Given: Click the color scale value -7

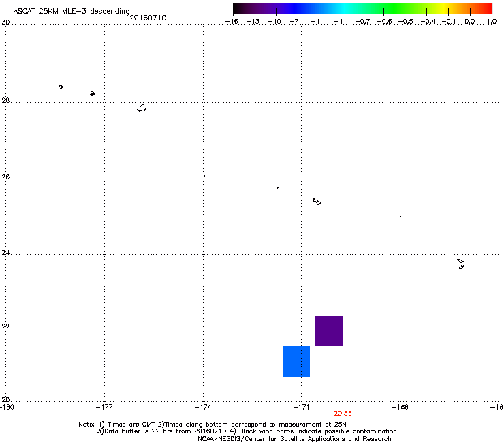Looking at the screenshot, I should pyautogui.click(x=294, y=22).
